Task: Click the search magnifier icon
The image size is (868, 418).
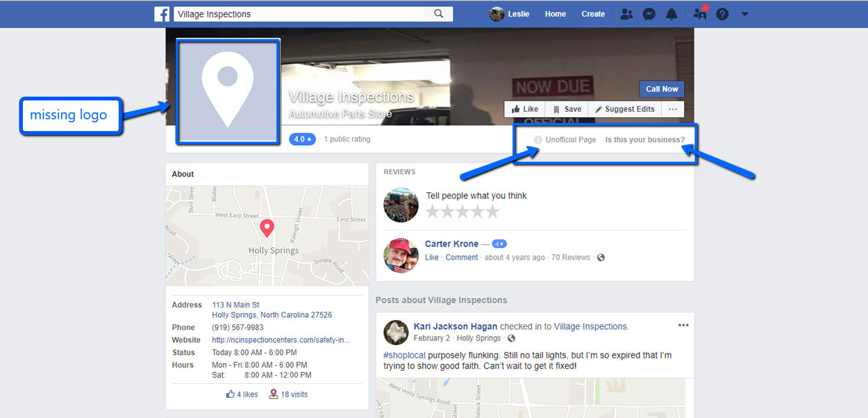Action: pyautogui.click(x=438, y=14)
